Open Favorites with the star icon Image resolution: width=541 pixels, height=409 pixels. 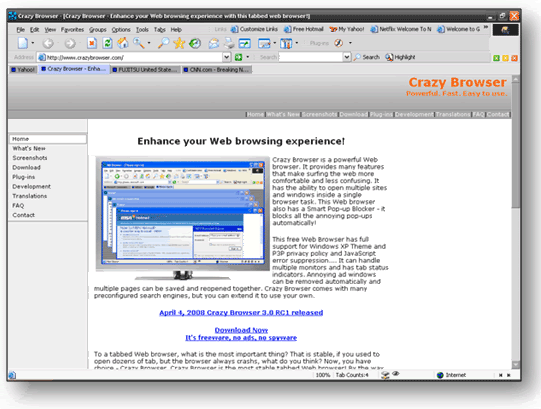coord(179,43)
